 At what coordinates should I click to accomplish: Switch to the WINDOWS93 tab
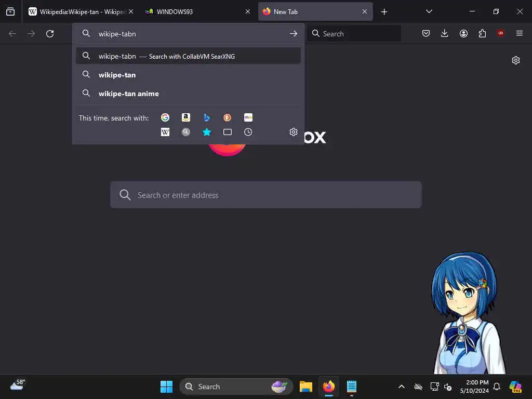[197, 11]
